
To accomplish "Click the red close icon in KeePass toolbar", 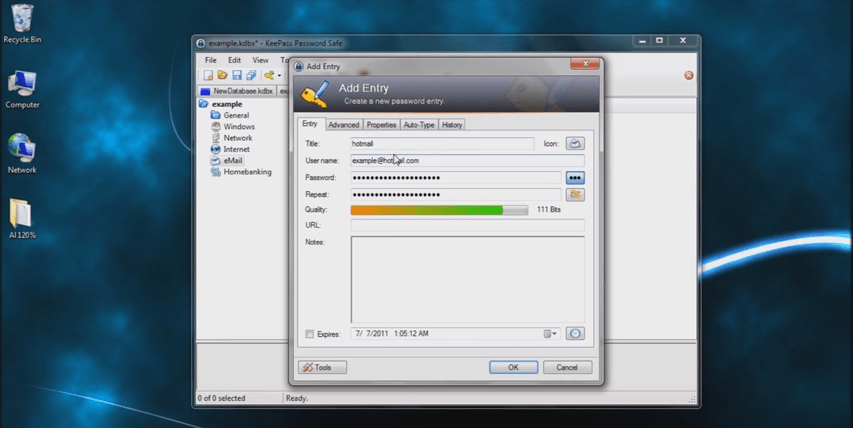I will coord(689,75).
